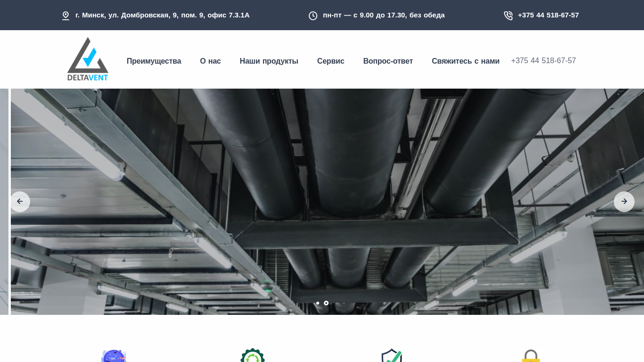Viewport: 644px width, 362px height.
Task: Open the Преимущества menu item
Action: (x=154, y=61)
